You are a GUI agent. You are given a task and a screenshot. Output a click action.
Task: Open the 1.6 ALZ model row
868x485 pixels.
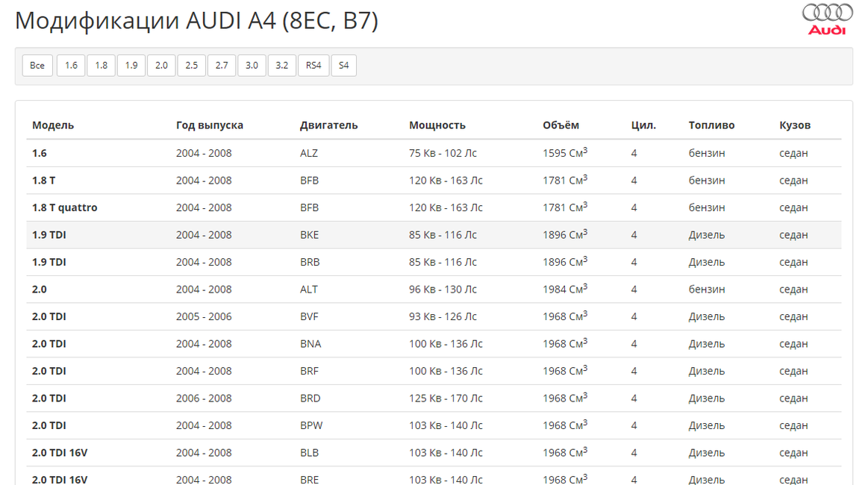tap(40, 153)
